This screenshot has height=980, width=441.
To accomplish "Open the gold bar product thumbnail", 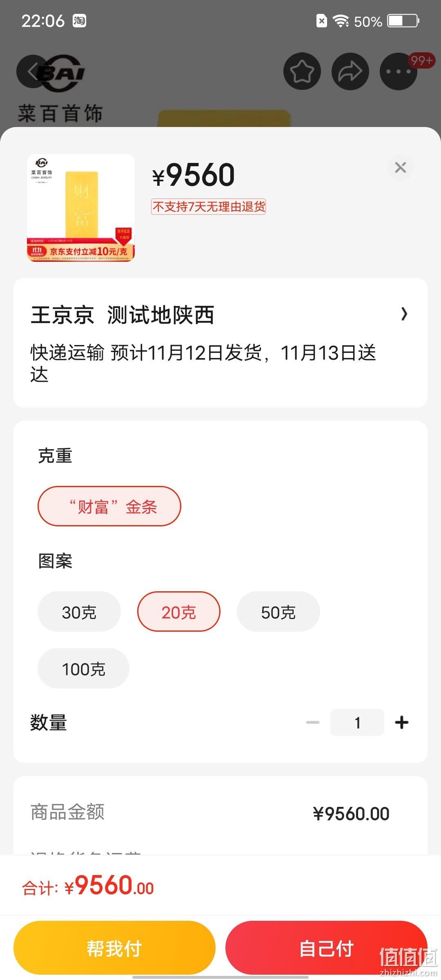I will (x=81, y=208).
